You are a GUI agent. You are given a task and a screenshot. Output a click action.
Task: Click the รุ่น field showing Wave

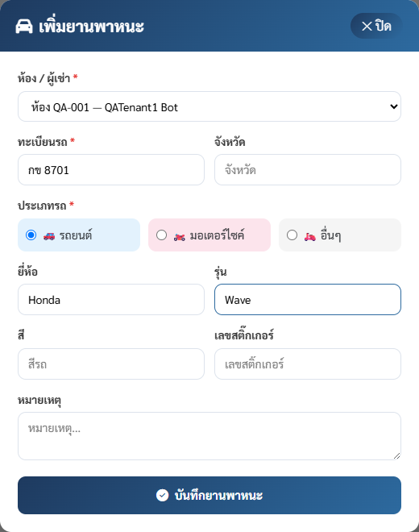click(308, 300)
